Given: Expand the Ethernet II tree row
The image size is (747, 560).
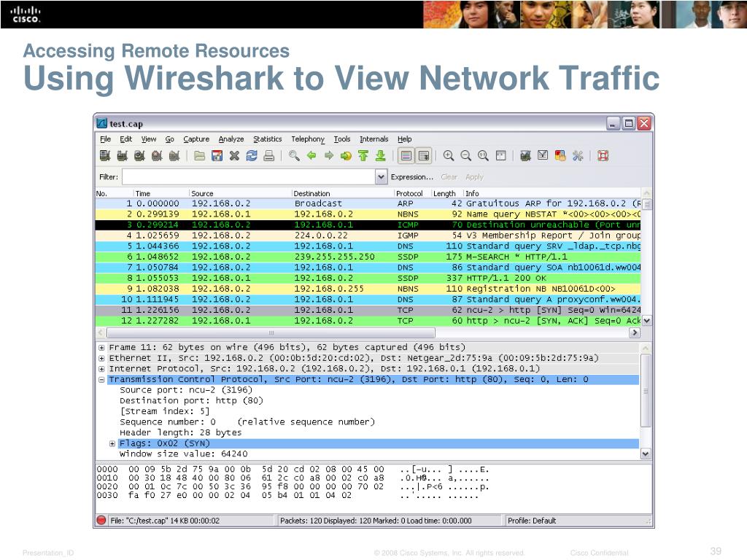Looking at the screenshot, I should 101,358.
